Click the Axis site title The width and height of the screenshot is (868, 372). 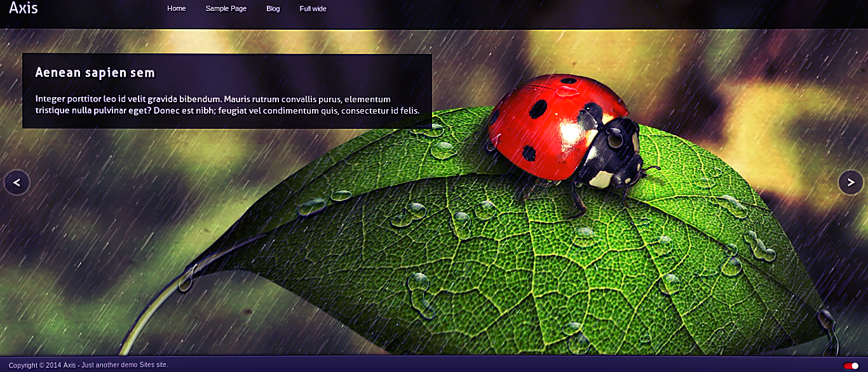tap(24, 8)
